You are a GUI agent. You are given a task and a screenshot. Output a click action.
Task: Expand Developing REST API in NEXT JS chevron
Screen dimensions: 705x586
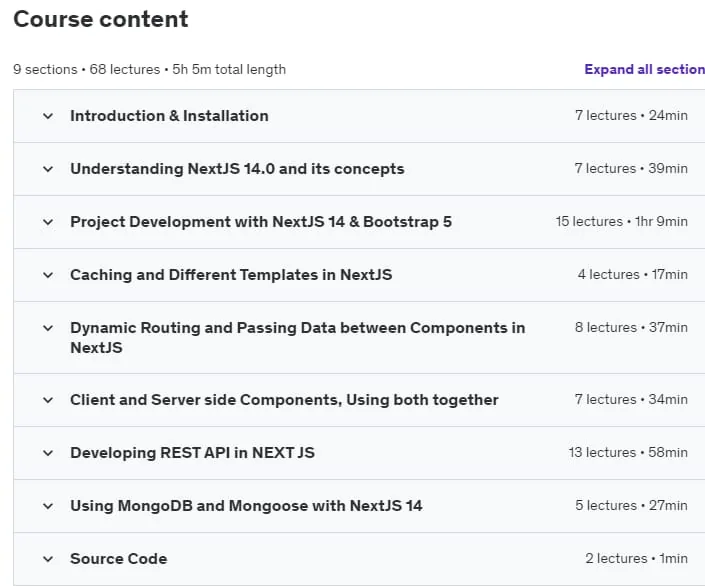[x=48, y=453]
